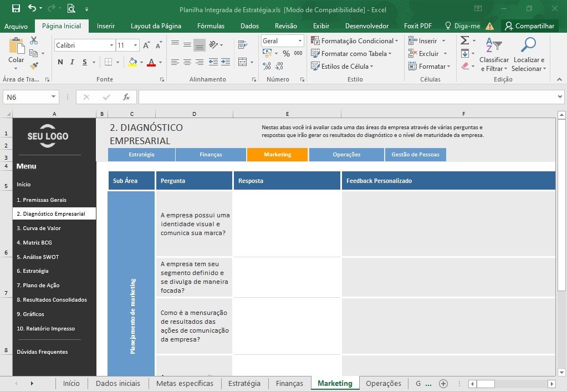Toggle Italic I formatting
This screenshot has width=567, height=392.
click(x=72, y=62)
